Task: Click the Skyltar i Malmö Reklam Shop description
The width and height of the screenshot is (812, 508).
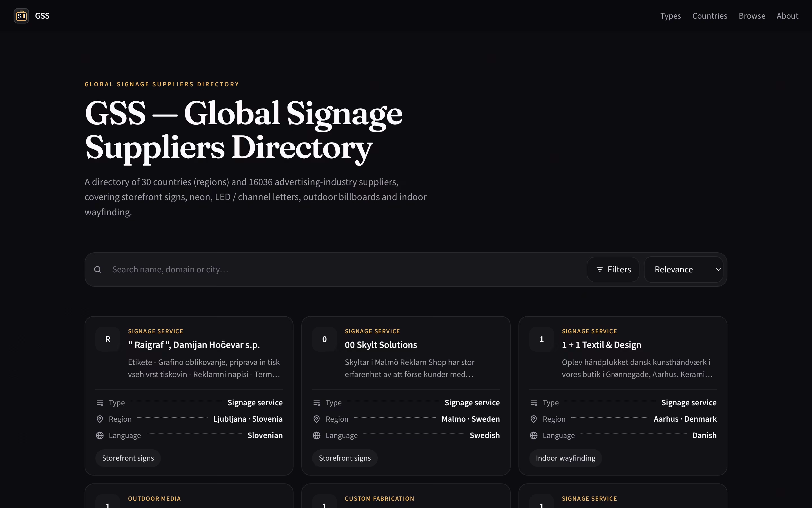Action: coord(409,368)
